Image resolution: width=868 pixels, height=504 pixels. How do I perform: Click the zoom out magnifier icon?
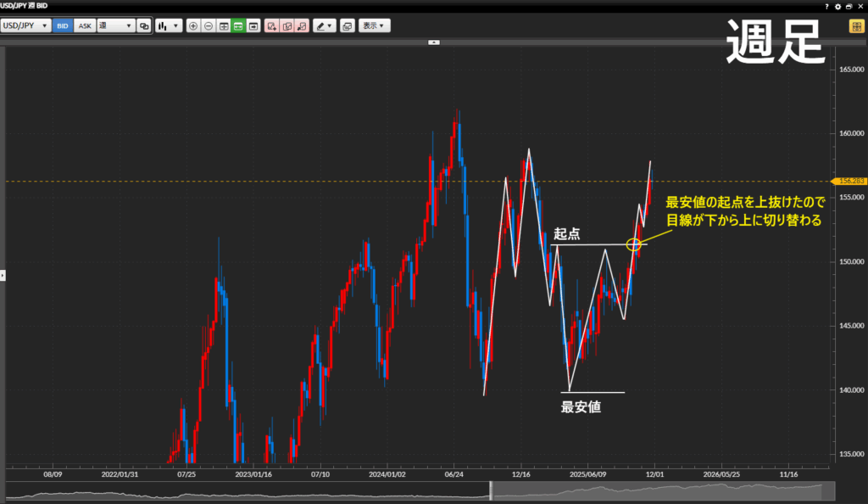coord(209,26)
